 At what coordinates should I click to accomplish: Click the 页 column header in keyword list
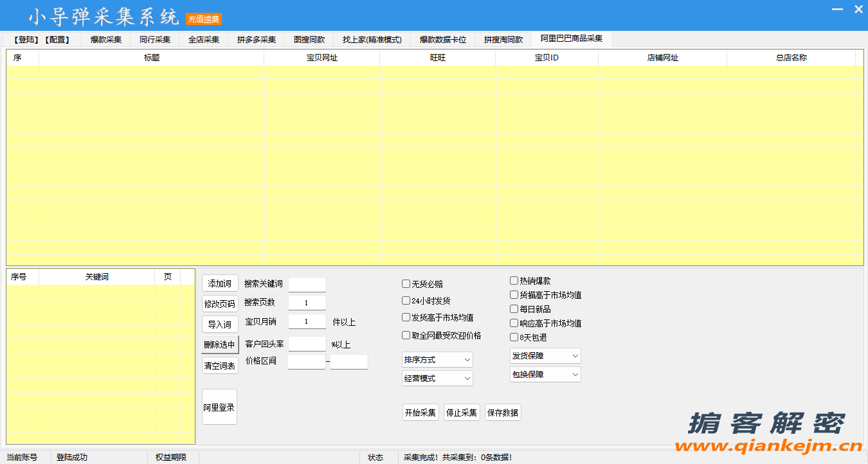(168, 277)
